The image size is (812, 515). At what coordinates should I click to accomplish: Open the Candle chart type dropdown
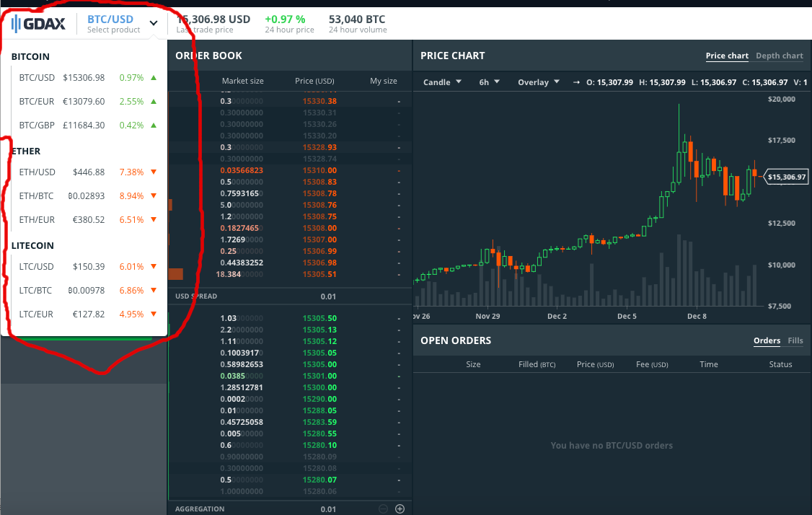[x=442, y=82]
